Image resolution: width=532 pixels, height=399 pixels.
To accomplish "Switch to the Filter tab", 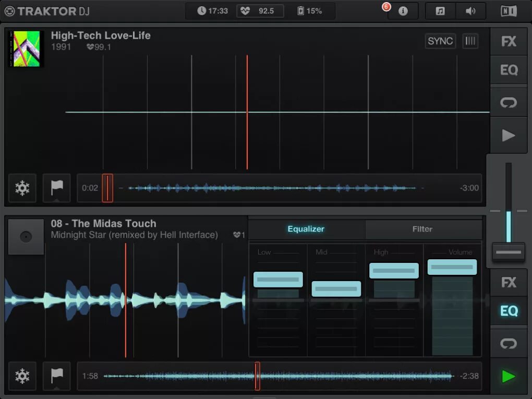I will click(x=422, y=229).
